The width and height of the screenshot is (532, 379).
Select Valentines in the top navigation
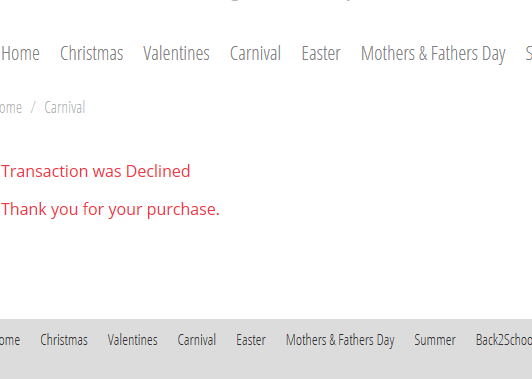coord(176,53)
